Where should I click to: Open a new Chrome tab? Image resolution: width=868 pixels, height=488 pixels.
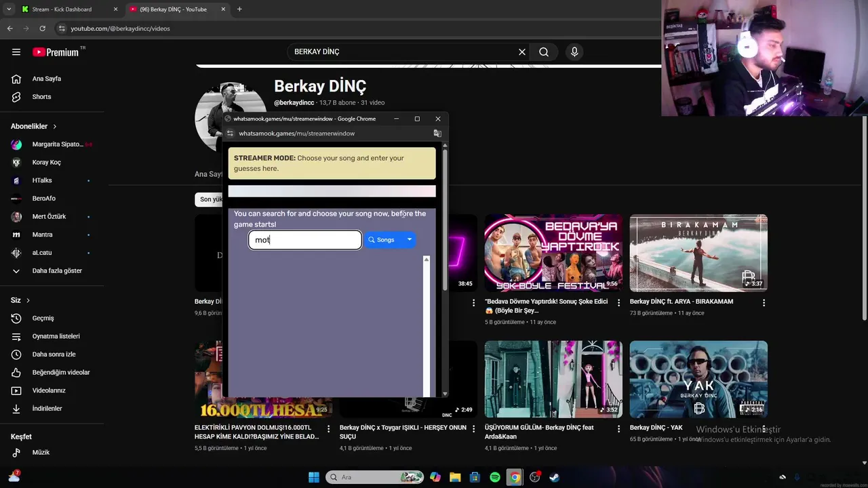(x=239, y=9)
